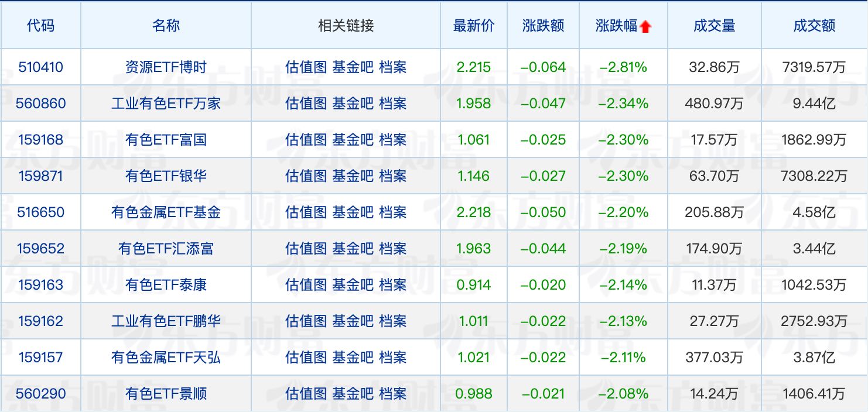Screen dimensions: 868x412
Task: Open 基金吧 for 有色ETF泰康
Action: 353,285
